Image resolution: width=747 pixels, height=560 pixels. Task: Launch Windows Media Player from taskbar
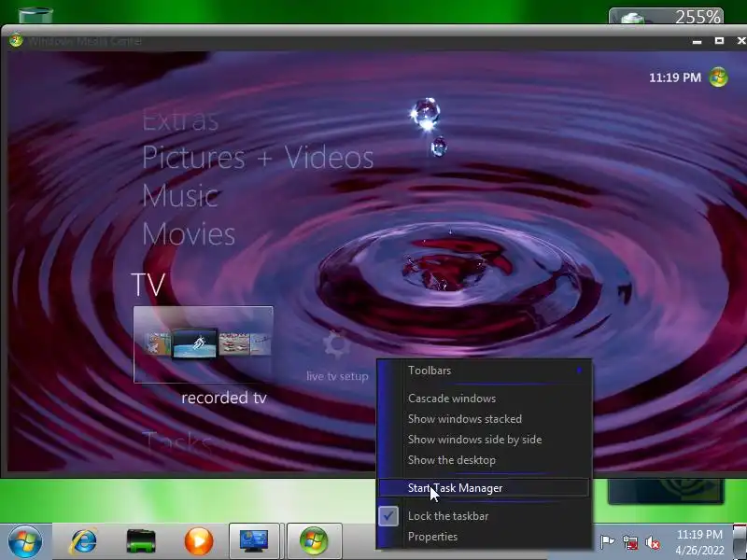199,541
